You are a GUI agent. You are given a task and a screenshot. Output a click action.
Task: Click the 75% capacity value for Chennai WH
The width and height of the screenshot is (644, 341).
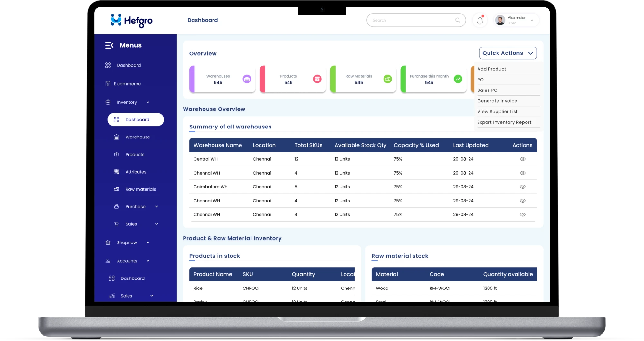(x=398, y=173)
